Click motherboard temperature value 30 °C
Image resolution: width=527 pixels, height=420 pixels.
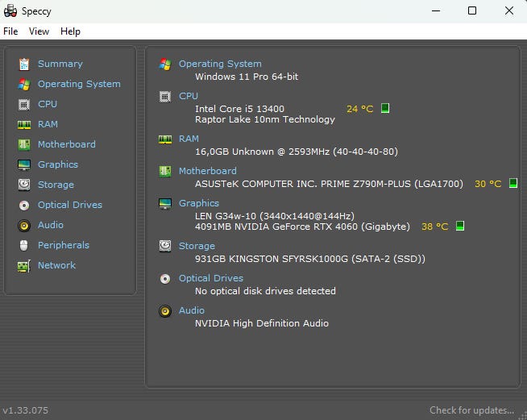(488, 184)
